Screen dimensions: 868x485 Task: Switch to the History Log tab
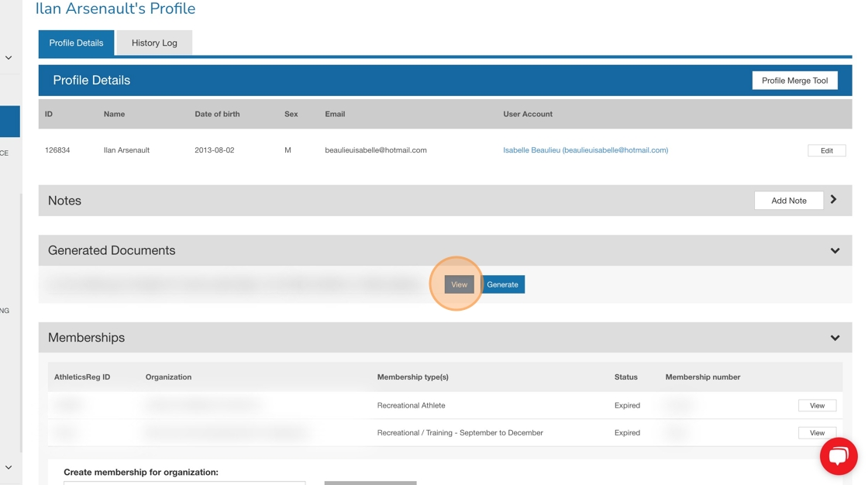(154, 43)
